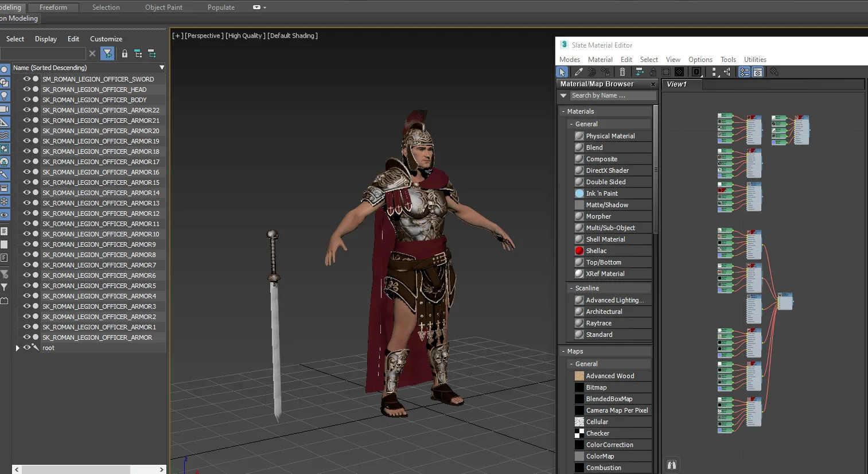Screen dimensions: 868x474
Task: Activate the Select Tool in Slate Material Editor
Action: click(x=562, y=72)
